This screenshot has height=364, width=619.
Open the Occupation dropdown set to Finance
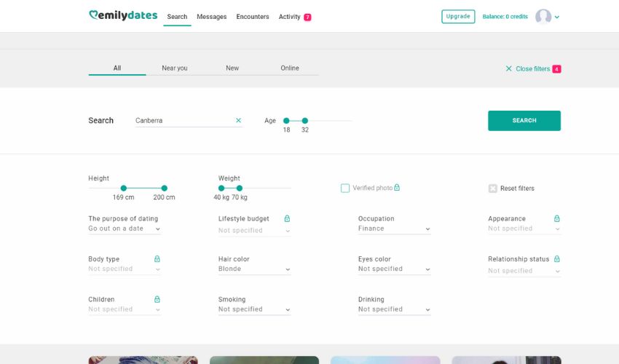click(x=394, y=229)
